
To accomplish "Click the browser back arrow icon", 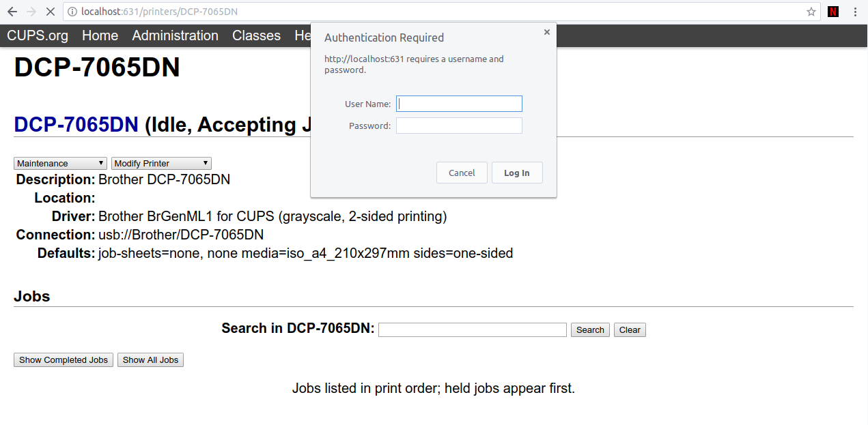I will (12, 12).
